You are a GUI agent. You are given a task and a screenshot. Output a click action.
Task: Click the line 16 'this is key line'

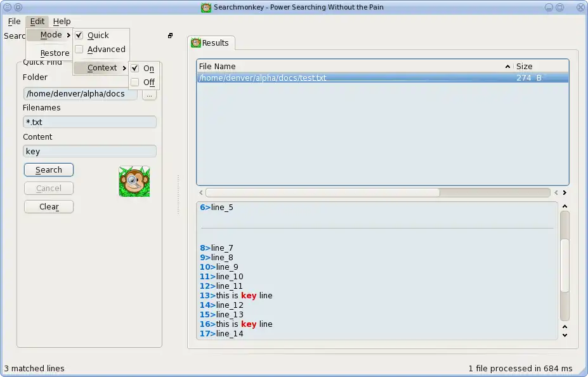click(x=236, y=324)
